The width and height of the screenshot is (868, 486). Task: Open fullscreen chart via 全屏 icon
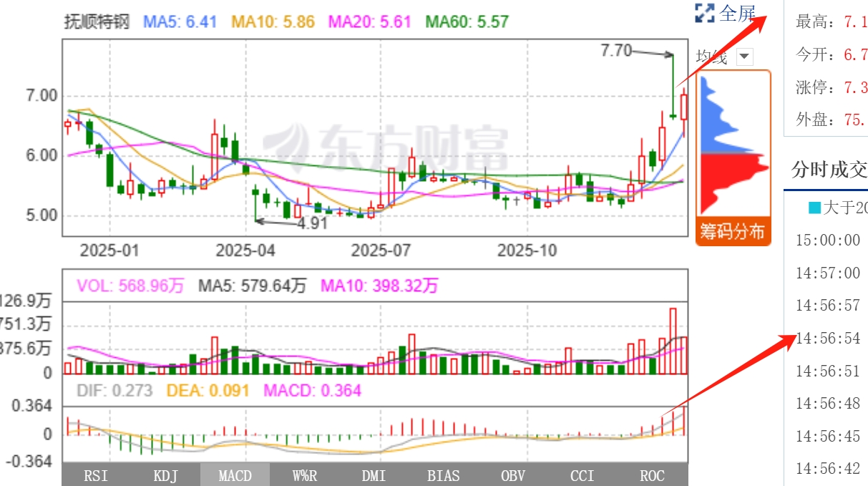705,12
